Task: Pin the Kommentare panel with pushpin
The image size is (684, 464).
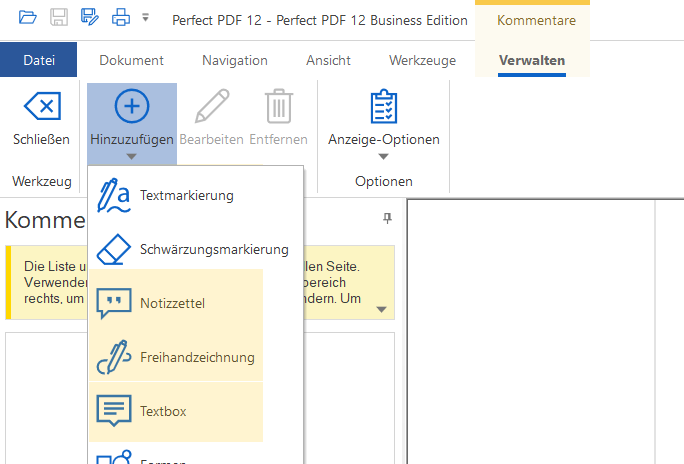Action: click(x=388, y=218)
